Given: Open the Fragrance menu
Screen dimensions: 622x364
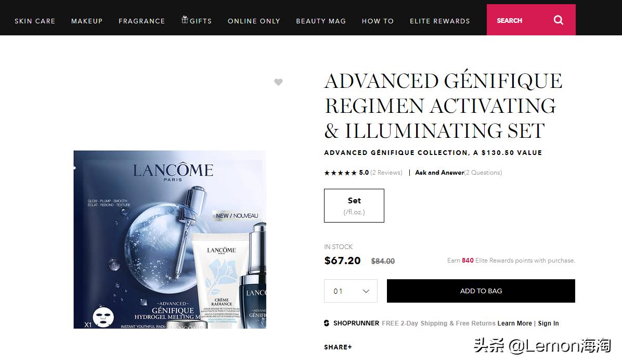Looking at the screenshot, I should 141,21.
